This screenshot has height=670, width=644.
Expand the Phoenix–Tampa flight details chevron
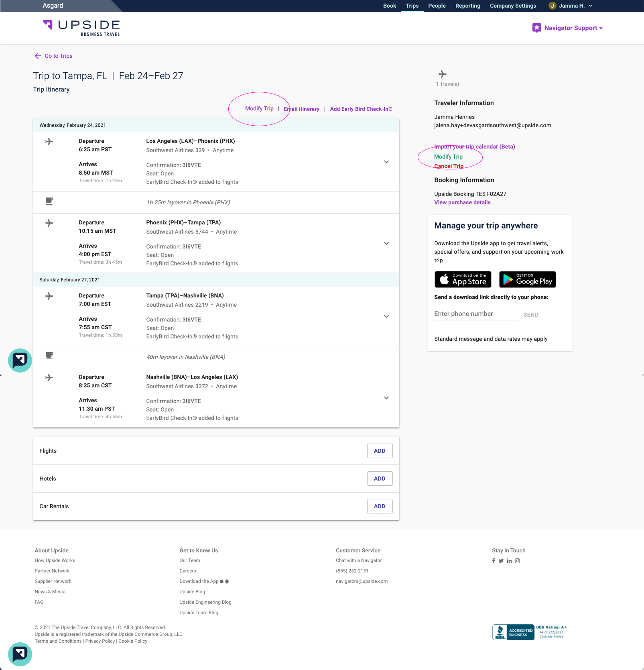(386, 243)
